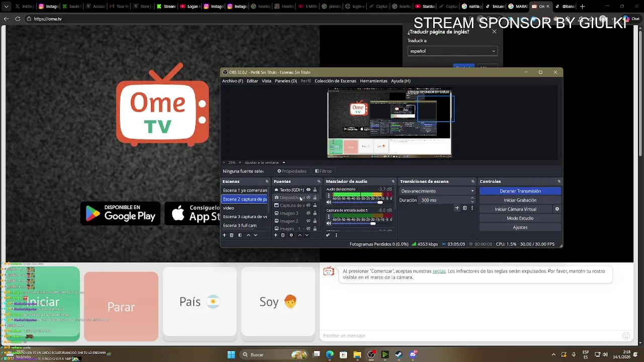Expand hidden system tray icons chevron

[553, 354]
